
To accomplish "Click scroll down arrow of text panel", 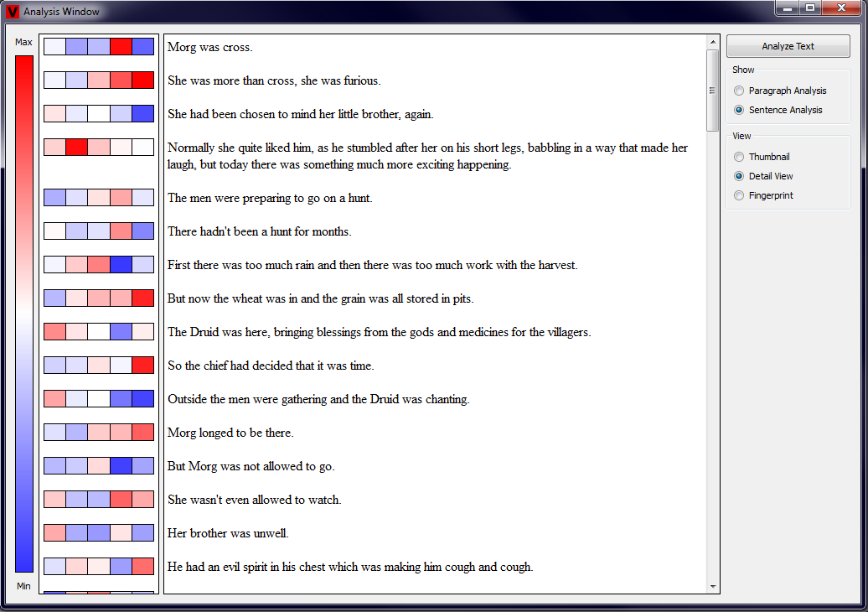I will [x=713, y=587].
